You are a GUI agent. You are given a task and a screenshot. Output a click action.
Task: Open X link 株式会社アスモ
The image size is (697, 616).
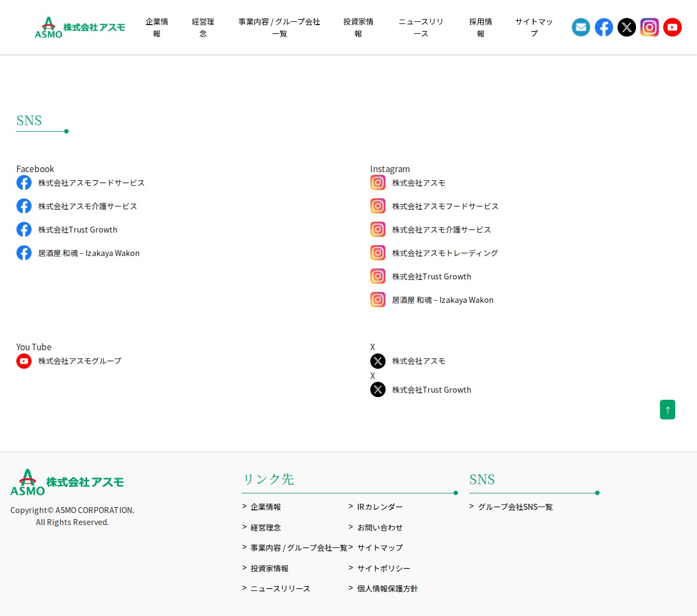point(419,361)
